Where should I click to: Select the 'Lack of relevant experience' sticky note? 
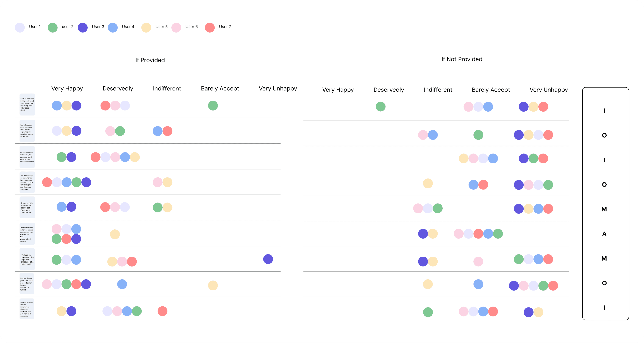pos(27,131)
